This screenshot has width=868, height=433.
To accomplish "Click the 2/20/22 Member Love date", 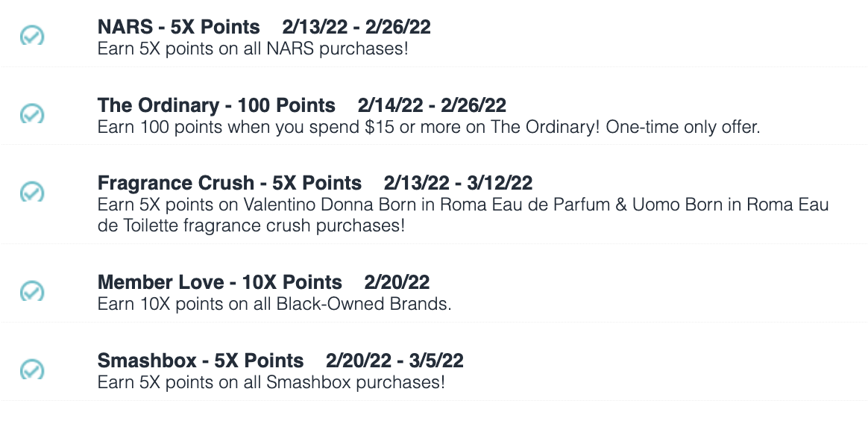I will [397, 282].
